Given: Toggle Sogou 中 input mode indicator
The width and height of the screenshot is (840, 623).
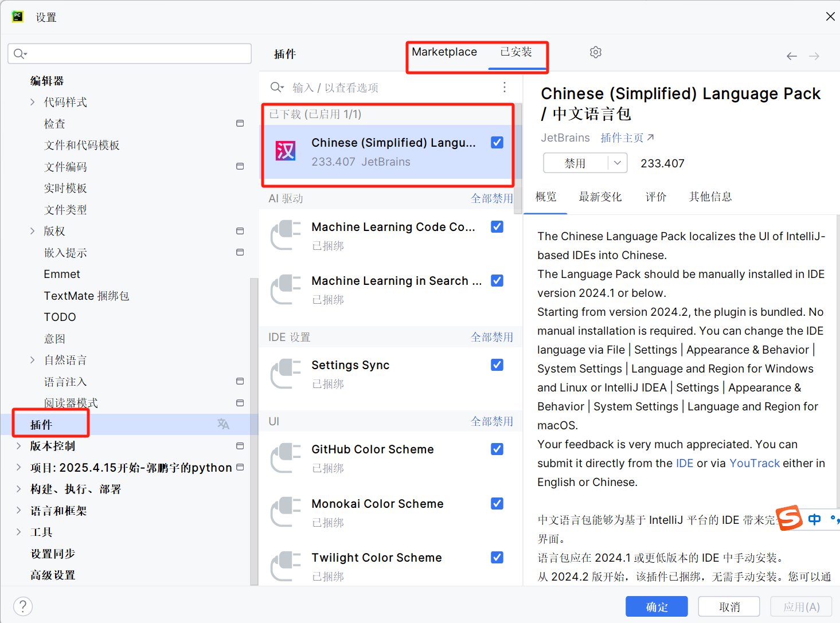Looking at the screenshot, I should point(814,519).
